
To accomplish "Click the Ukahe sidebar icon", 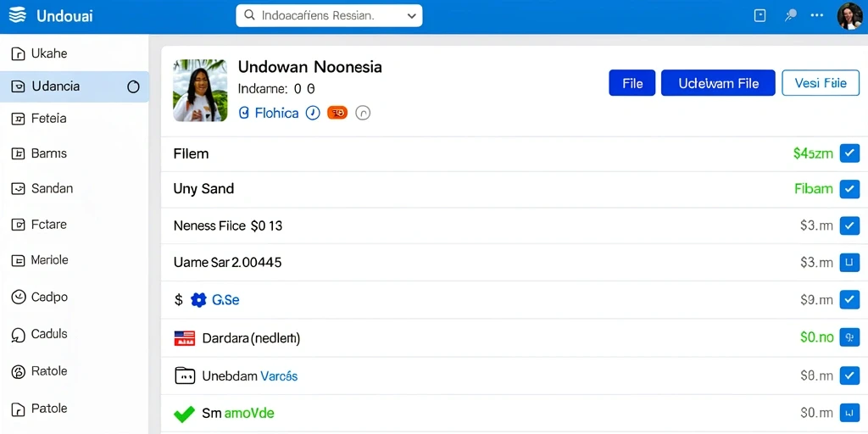I will pyautogui.click(x=19, y=53).
